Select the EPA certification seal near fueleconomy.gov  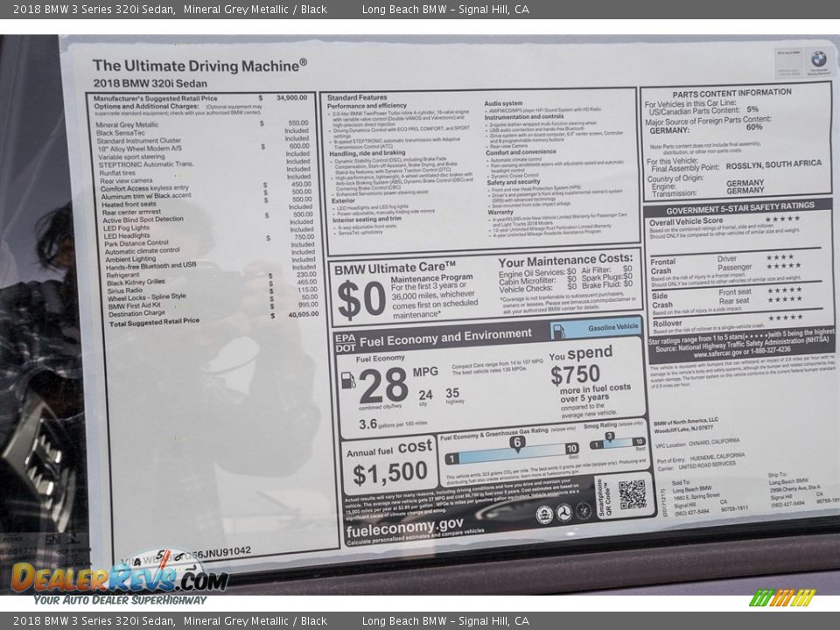[544, 513]
